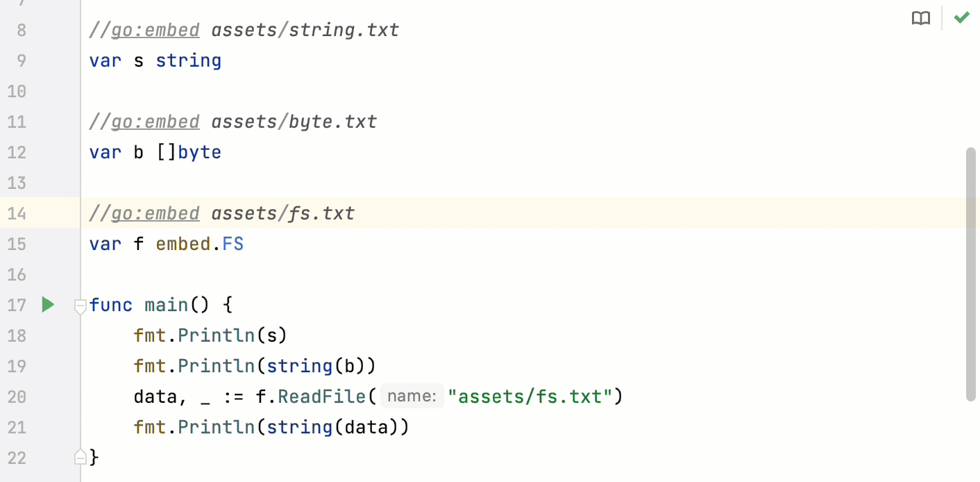Toggle Reader mode with the book icon
Image resolution: width=980 pixels, height=482 pixels.
click(x=921, y=18)
